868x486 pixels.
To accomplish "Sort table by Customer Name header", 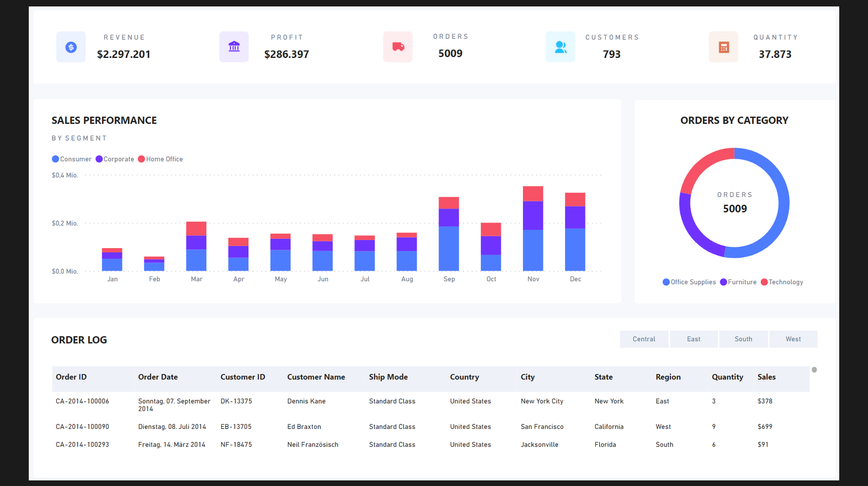I will 316,377.
